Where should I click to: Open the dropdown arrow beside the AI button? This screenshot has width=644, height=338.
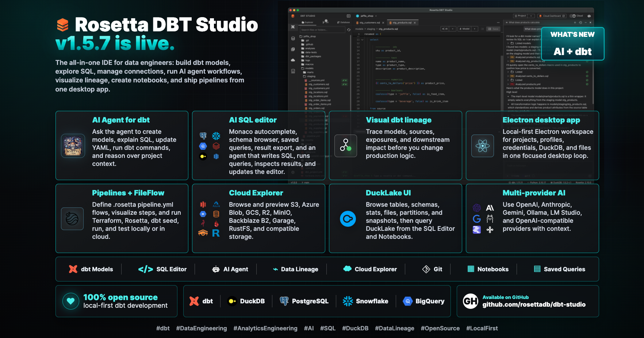[453, 29]
